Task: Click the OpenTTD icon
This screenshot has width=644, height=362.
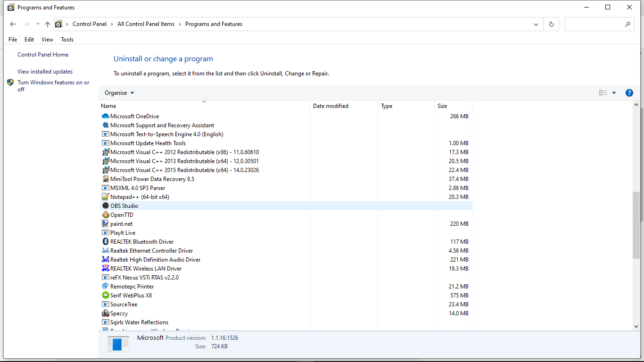Action: 106,215
